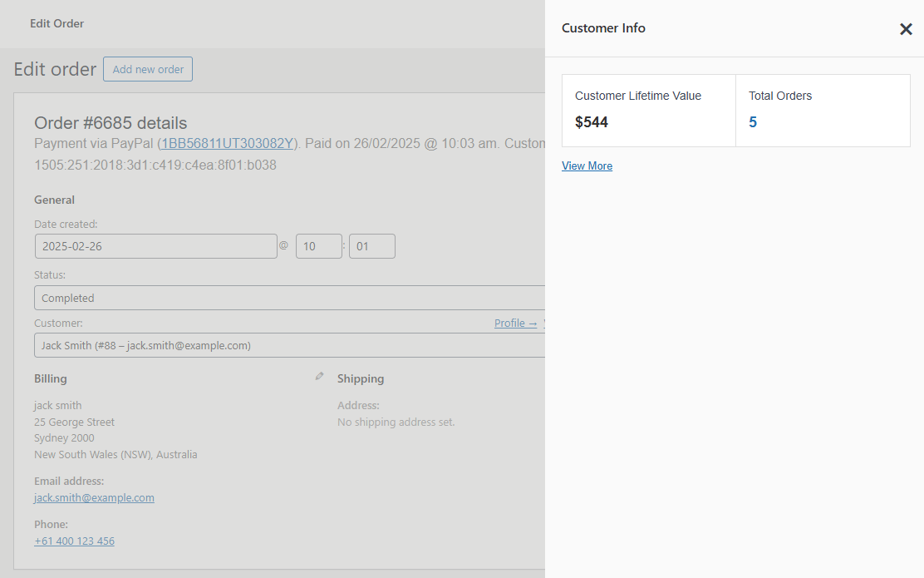Click the hour field showing 10

point(319,246)
